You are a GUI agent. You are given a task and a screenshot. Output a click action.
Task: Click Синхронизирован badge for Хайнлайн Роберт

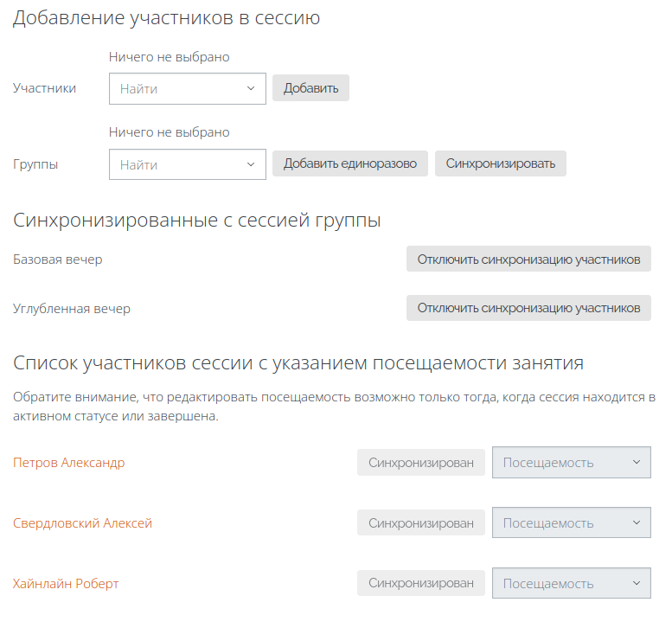point(421,583)
